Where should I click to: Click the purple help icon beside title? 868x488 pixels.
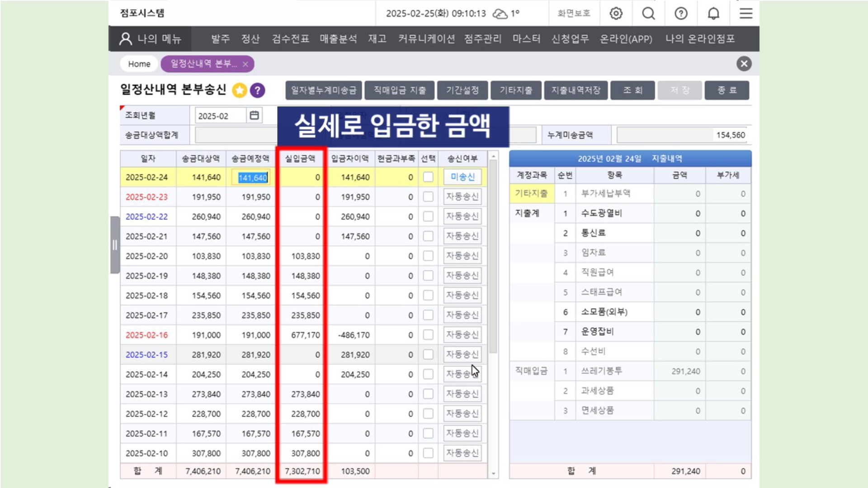258,90
